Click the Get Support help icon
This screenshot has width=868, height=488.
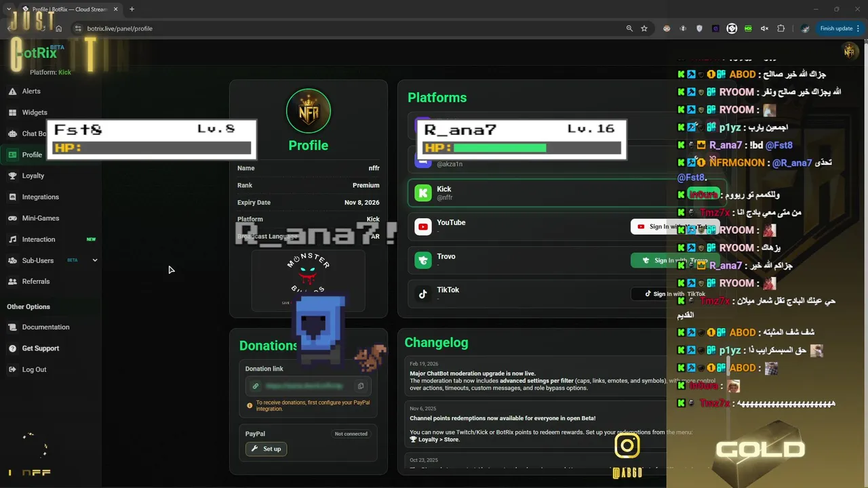pos(12,348)
